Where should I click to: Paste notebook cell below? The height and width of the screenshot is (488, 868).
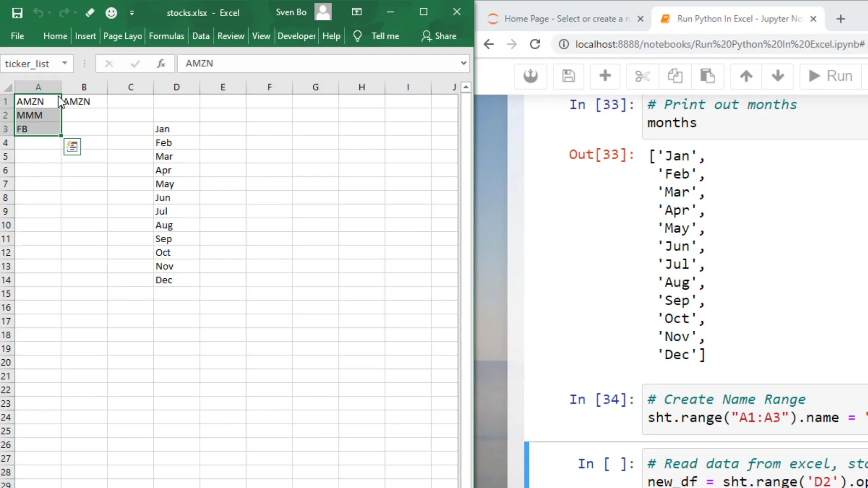[x=708, y=76]
